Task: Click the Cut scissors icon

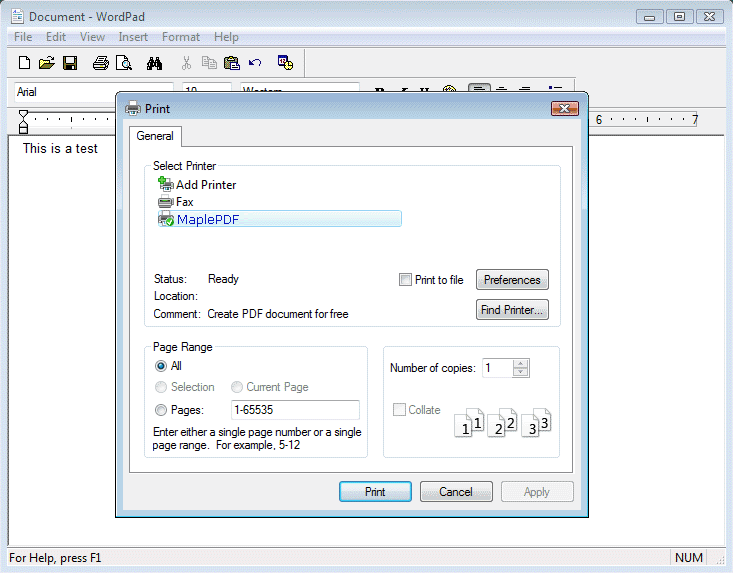Action: click(x=186, y=63)
